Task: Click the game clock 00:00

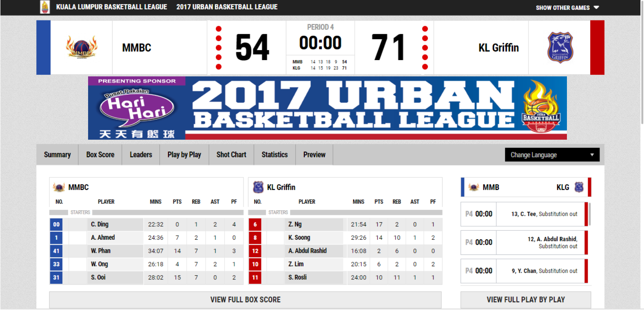Action: coord(320,43)
